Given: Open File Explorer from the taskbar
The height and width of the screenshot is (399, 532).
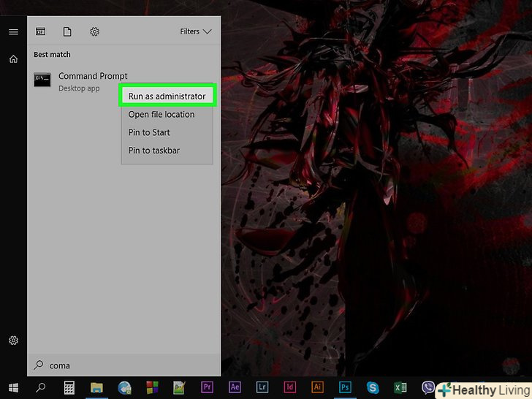Looking at the screenshot, I should pos(96,387).
